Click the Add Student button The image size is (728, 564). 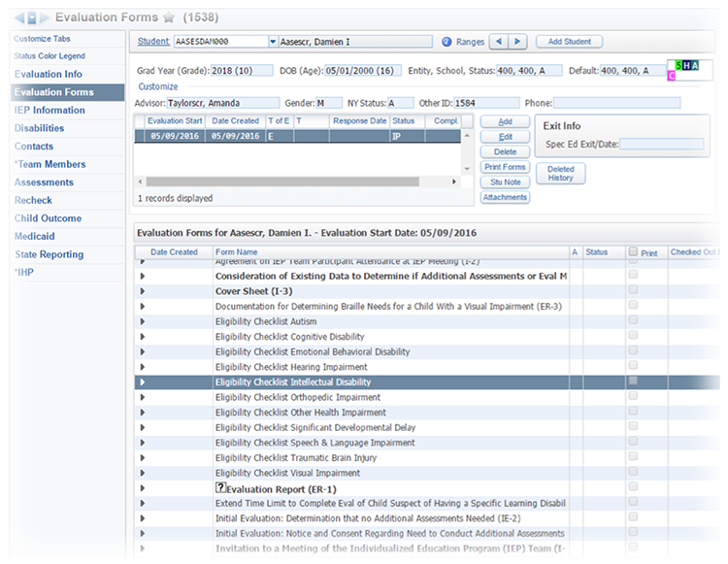569,42
